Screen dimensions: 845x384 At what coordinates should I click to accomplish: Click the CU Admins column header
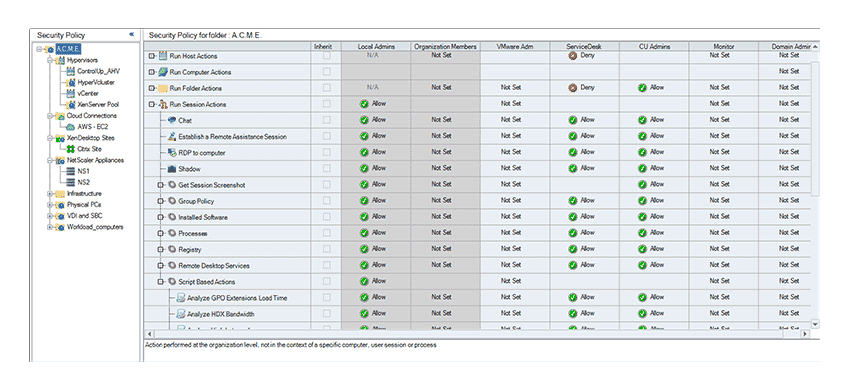[654, 47]
